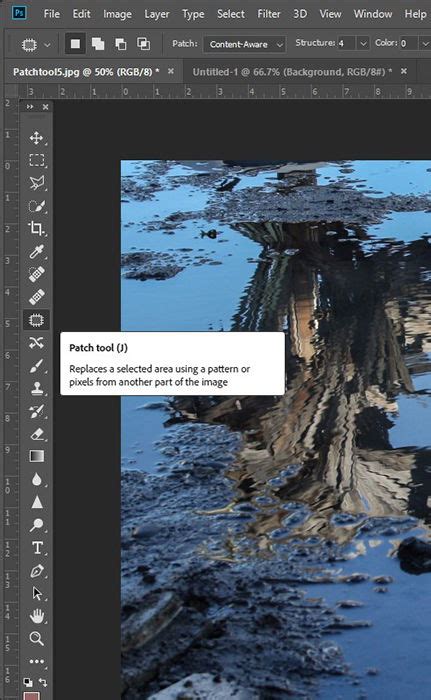
Task: Select the Blur tool
Action: (37, 479)
